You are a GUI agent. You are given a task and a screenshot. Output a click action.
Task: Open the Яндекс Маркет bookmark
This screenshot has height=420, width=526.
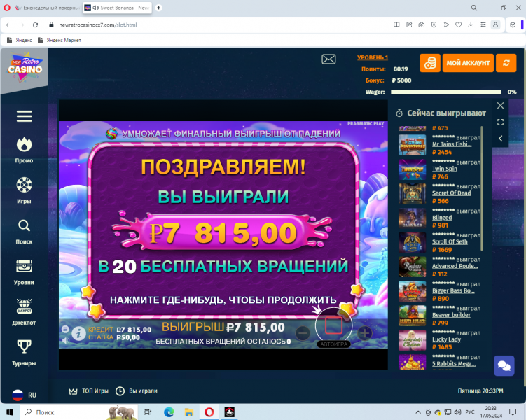coord(60,40)
